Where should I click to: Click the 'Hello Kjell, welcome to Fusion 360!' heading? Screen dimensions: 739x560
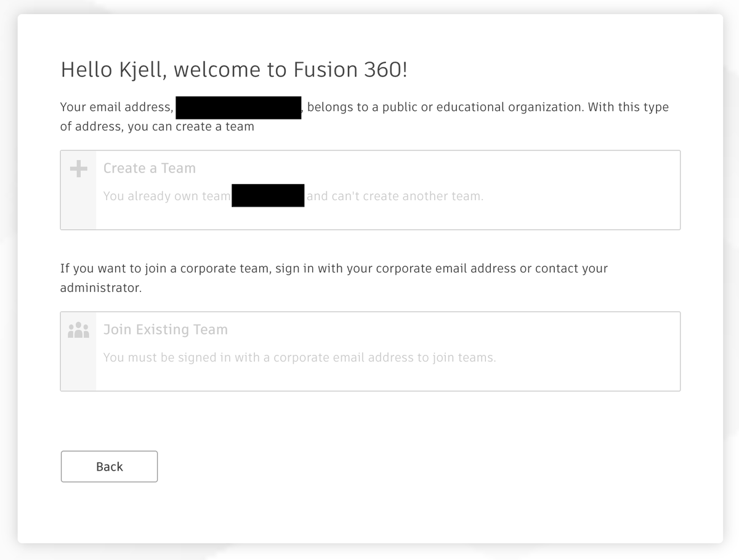(x=234, y=70)
